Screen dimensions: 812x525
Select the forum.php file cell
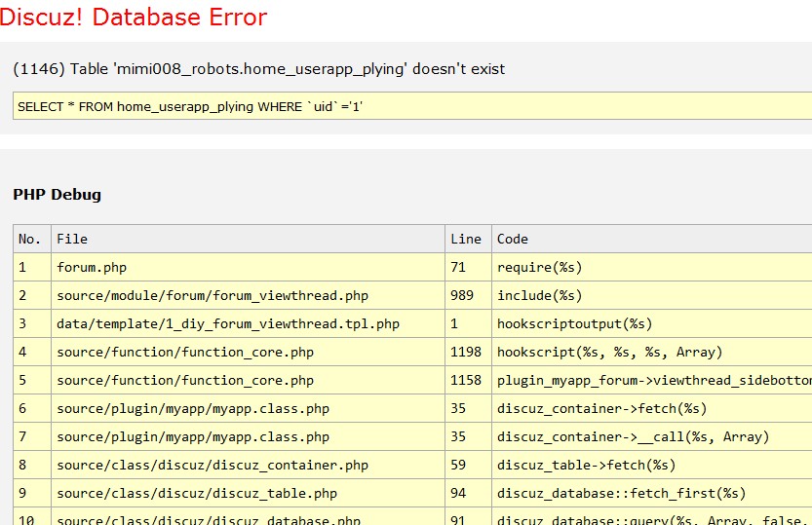(248, 268)
